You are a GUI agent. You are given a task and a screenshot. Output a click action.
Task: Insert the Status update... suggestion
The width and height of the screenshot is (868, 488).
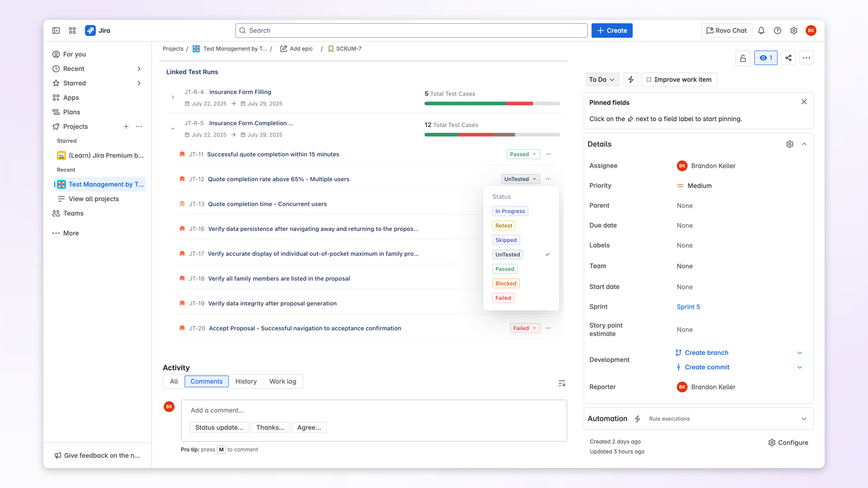tap(219, 428)
